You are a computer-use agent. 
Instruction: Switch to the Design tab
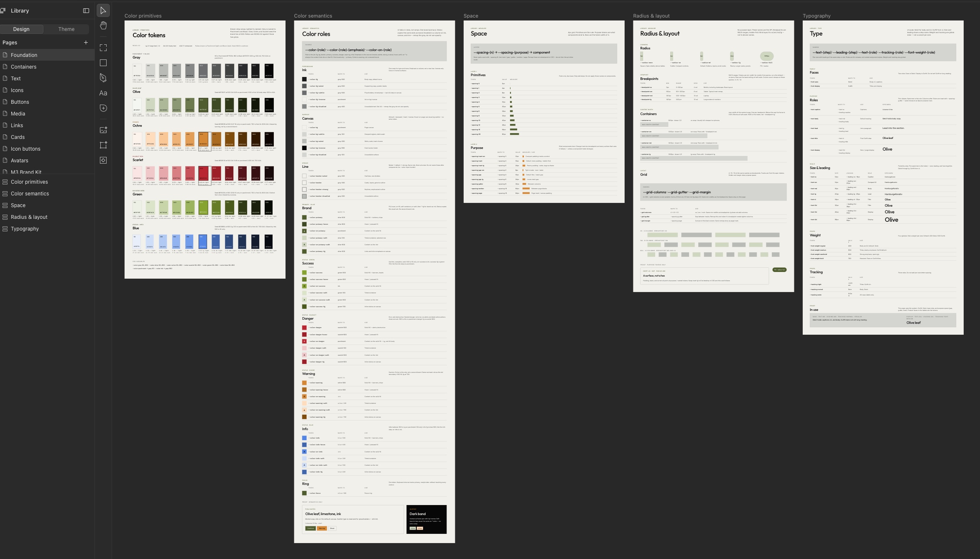click(21, 29)
